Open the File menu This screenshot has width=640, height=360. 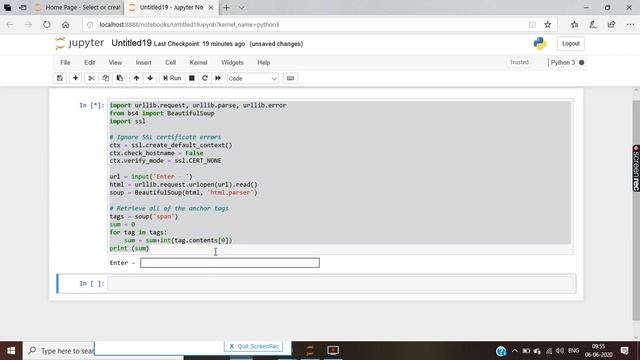pos(65,62)
